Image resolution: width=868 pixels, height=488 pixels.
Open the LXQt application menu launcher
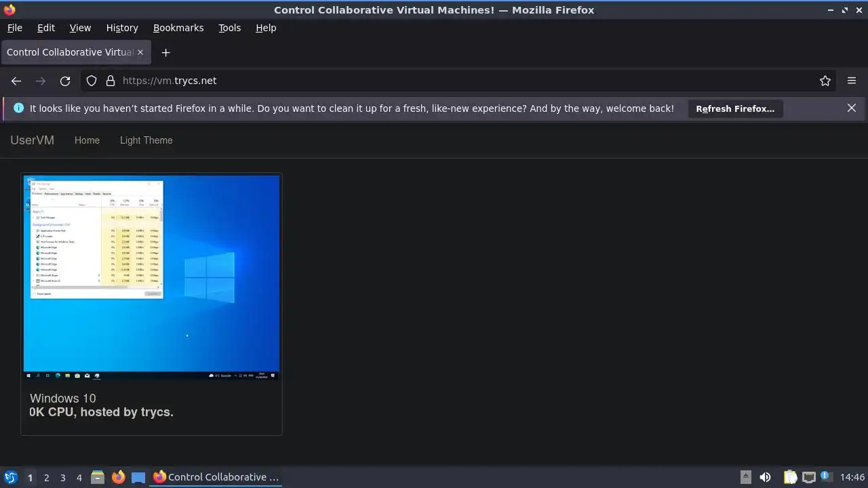(x=11, y=477)
